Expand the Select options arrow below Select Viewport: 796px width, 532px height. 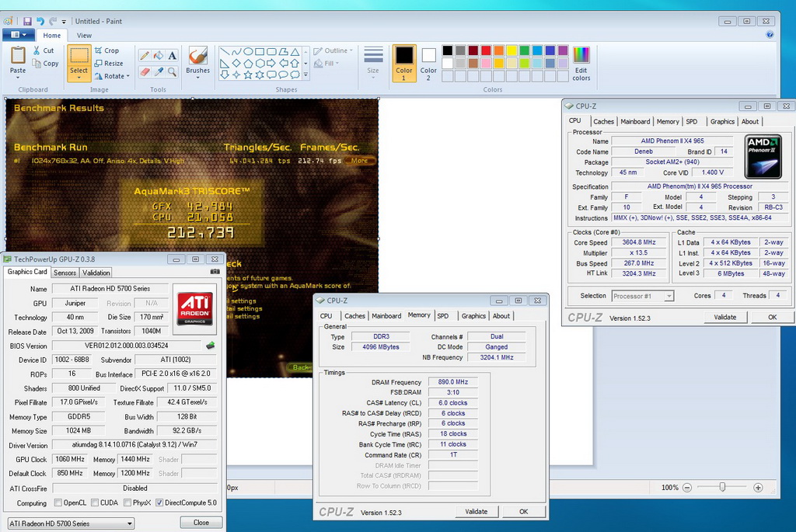79,78
